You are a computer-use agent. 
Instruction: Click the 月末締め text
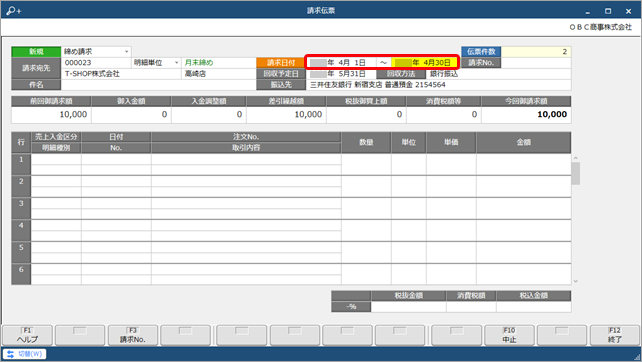[199, 63]
